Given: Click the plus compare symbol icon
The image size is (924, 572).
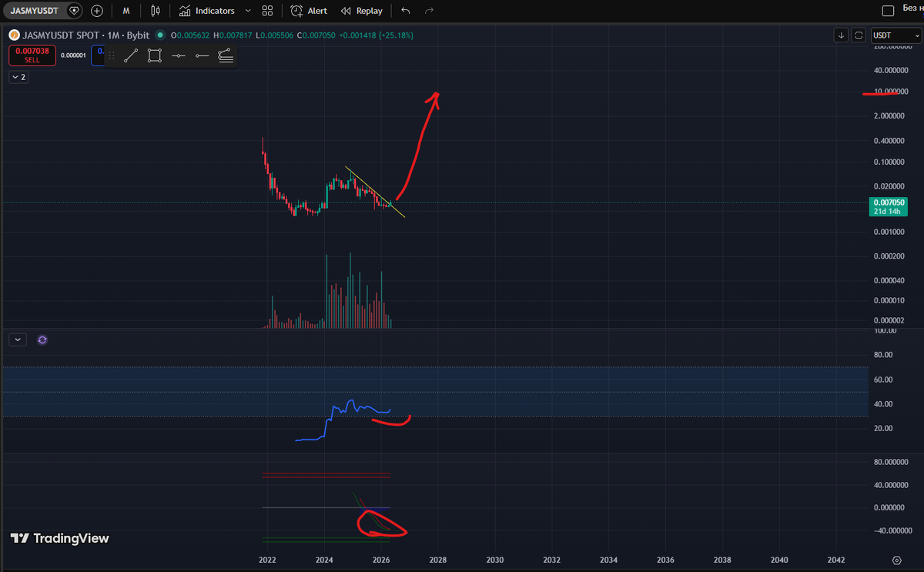Looking at the screenshot, I should pyautogui.click(x=97, y=11).
